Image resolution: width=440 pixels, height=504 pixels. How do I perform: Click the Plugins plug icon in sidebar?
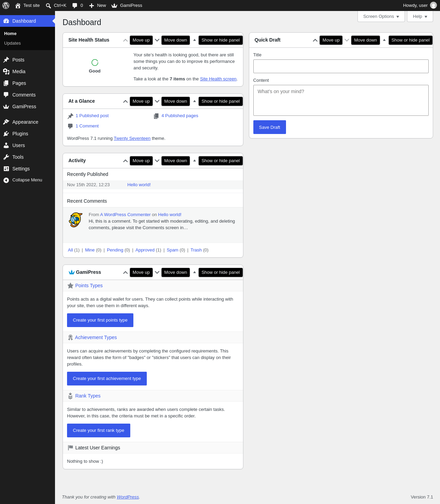click(6, 134)
